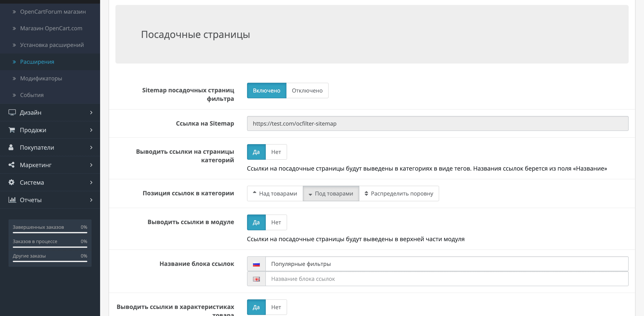Click the Покупатели user icon
The image size is (644, 316).
(11, 147)
